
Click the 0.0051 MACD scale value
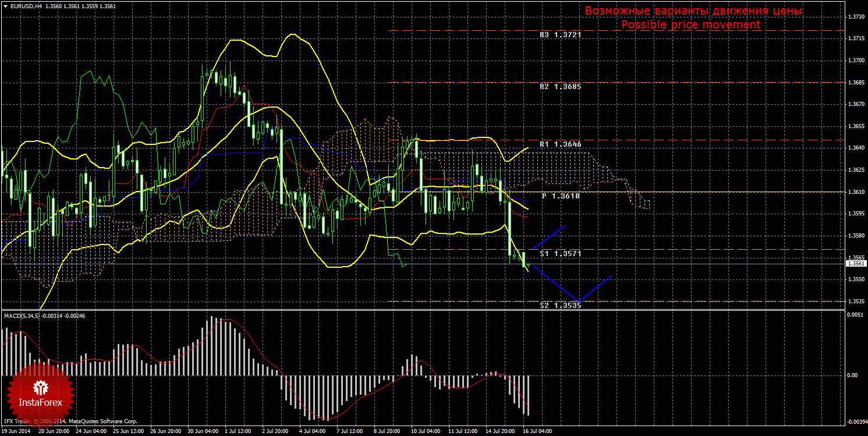[856, 314]
